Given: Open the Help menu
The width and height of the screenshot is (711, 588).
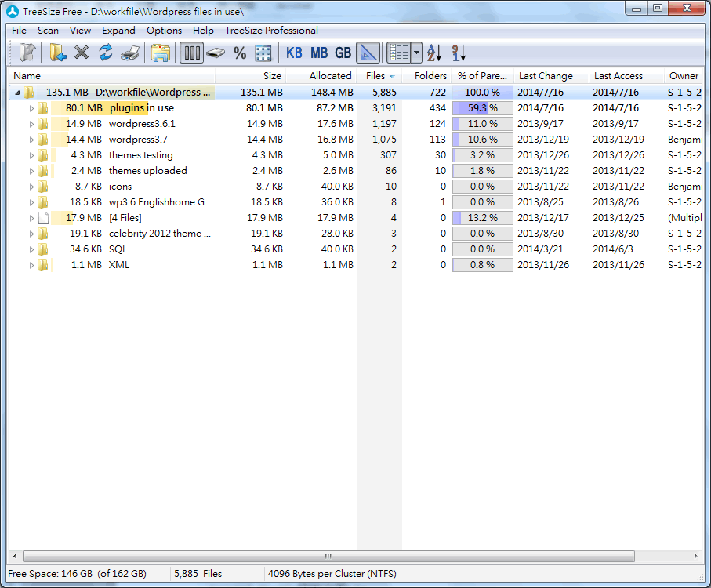Looking at the screenshot, I should click(203, 31).
